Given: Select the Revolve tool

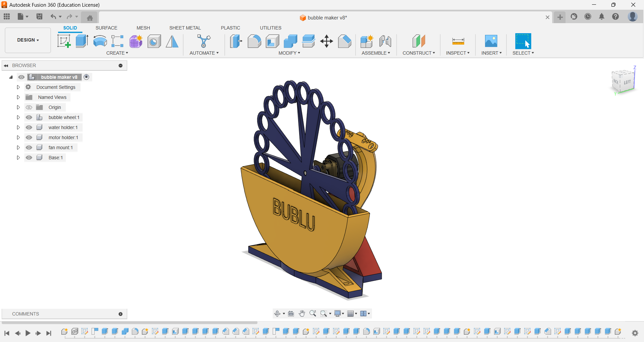Looking at the screenshot, I should 100,41.
